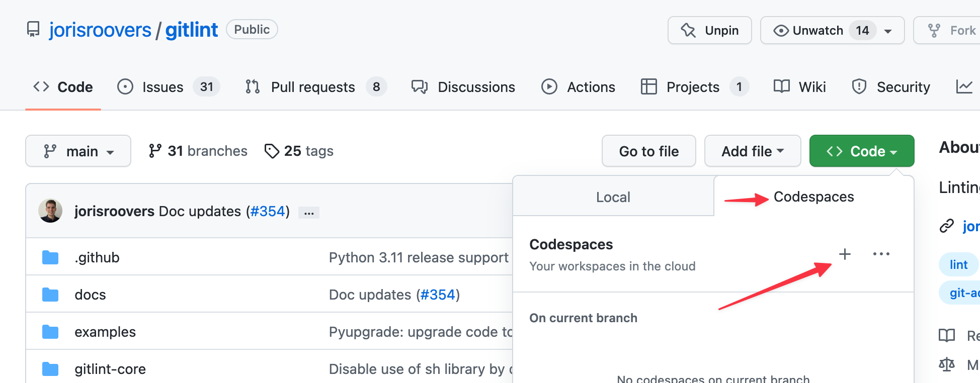
Task: Switch to the Projects tab
Action: 695,87
